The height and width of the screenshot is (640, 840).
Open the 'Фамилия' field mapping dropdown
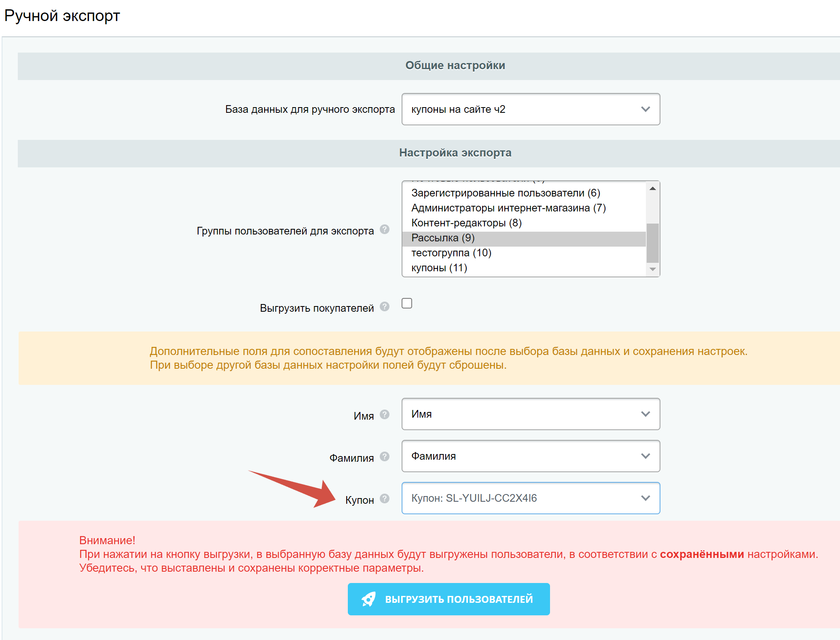(x=531, y=456)
